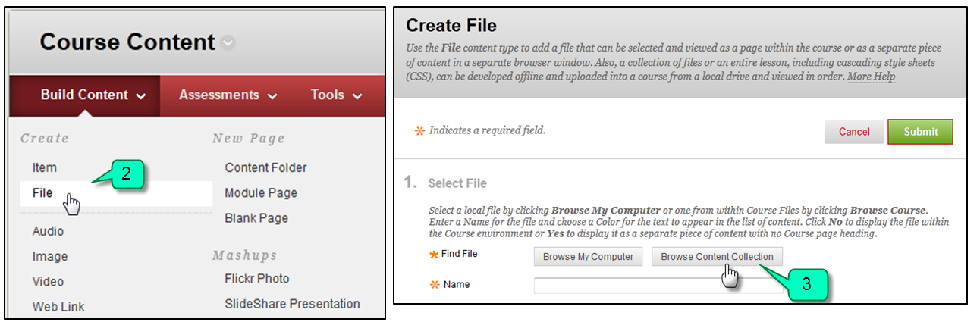Select Module Page under New Page
The image size is (980, 325).
point(261,193)
